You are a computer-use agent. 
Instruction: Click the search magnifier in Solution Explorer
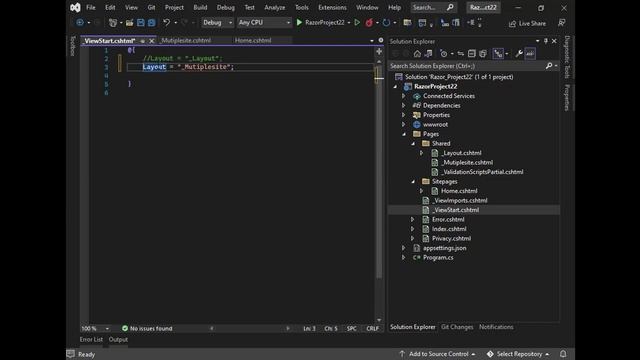tap(549, 66)
